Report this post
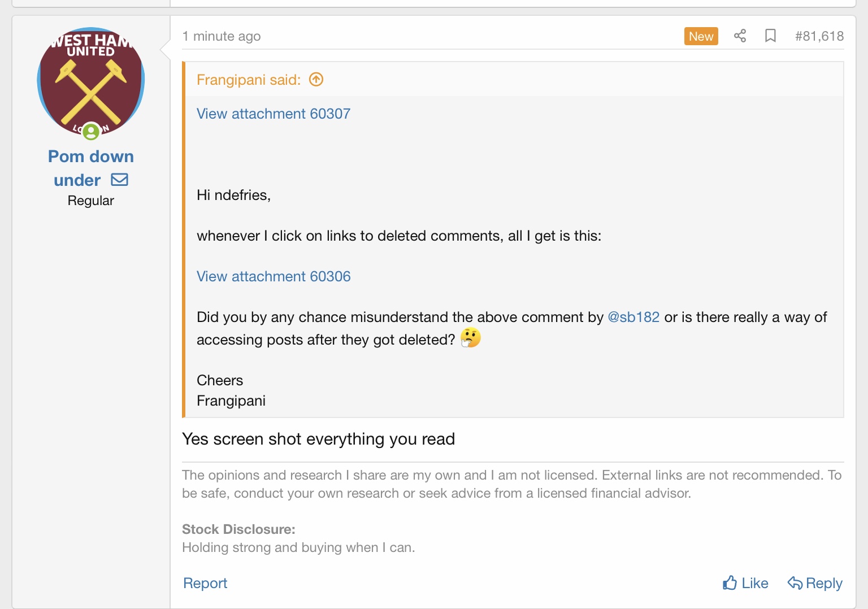The image size is (868, 609). [205, 583]
